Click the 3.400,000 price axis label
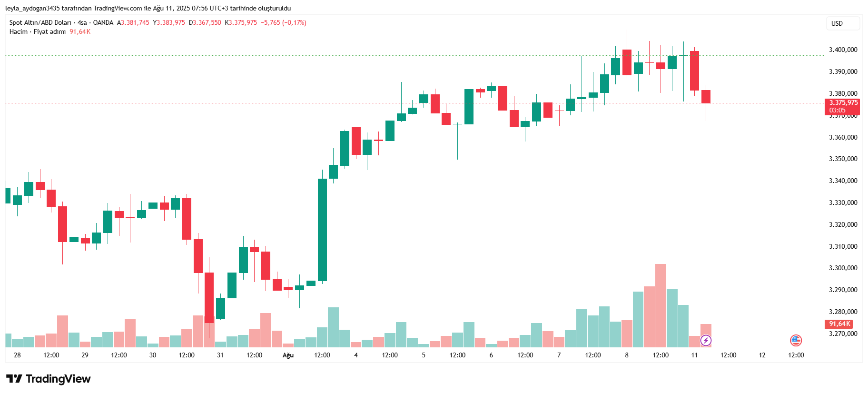The width and height of the screenshot is (868, 395). pyautogui.click(x=843, y=50)
